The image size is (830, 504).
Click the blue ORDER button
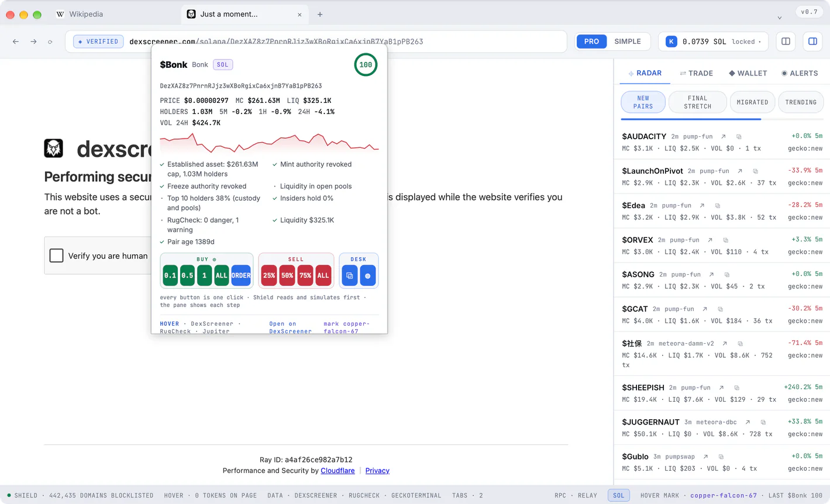pyautogui.click(x=241, y=275)
